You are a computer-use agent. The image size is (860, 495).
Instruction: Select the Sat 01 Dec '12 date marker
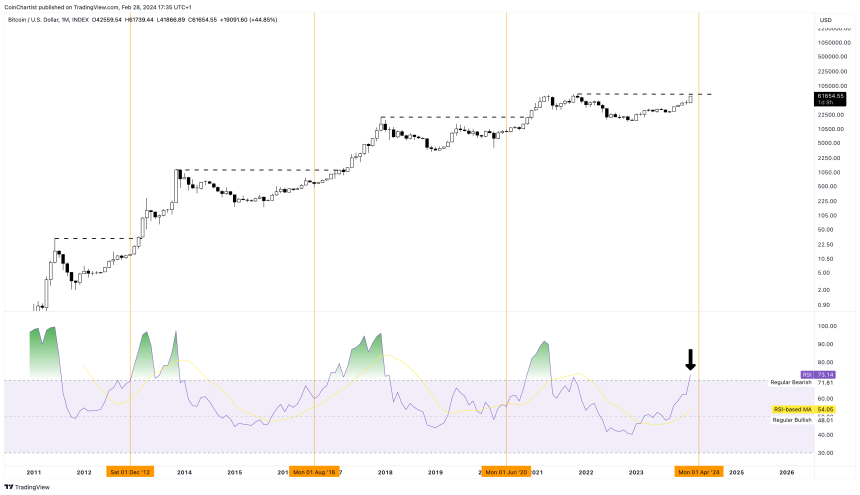pos(130,472)
